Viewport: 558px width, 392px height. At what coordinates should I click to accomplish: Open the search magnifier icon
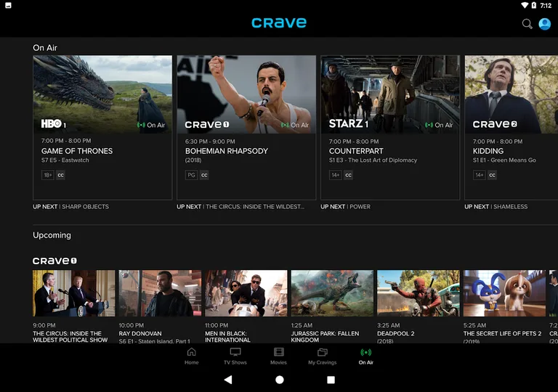527,24
